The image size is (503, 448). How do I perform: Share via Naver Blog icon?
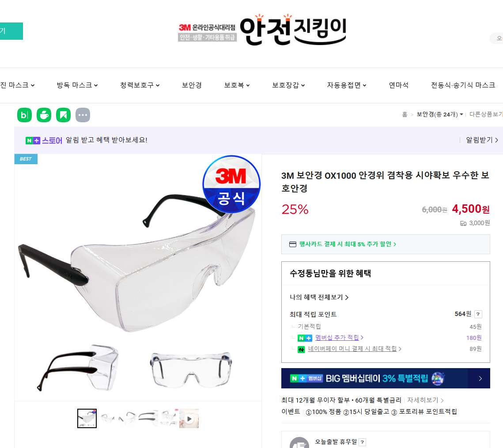coord(24,115)
